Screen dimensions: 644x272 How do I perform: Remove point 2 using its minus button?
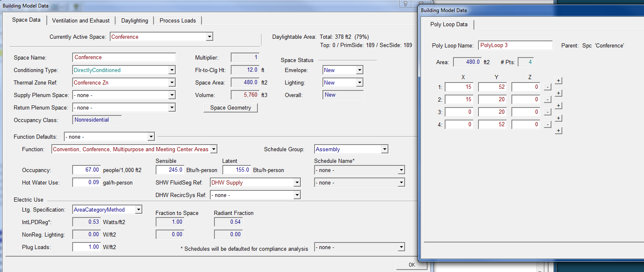click(x=548, y=100)
